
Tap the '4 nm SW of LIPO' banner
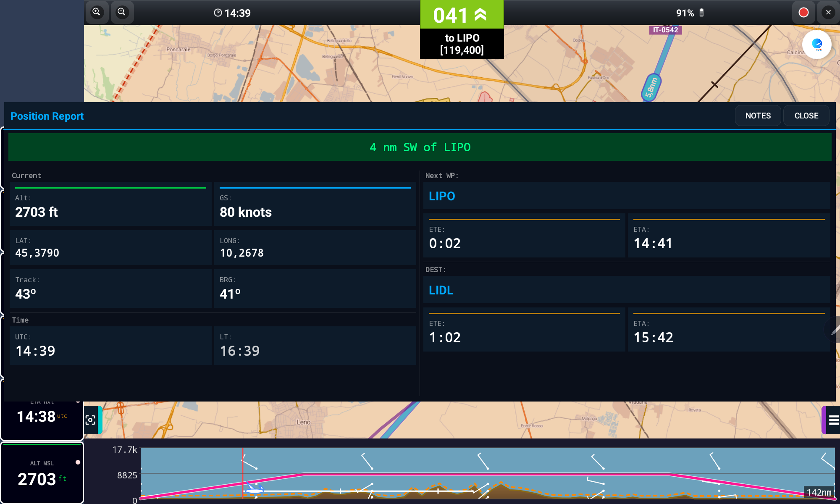pyautogui.click(x=420, y=147)
